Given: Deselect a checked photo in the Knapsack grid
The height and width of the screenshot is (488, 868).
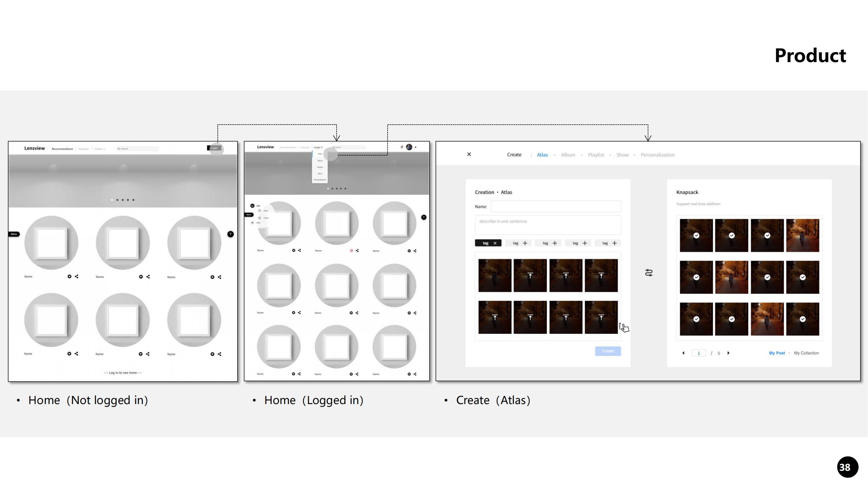Looking at the screenshot, I should pos(696,235).
